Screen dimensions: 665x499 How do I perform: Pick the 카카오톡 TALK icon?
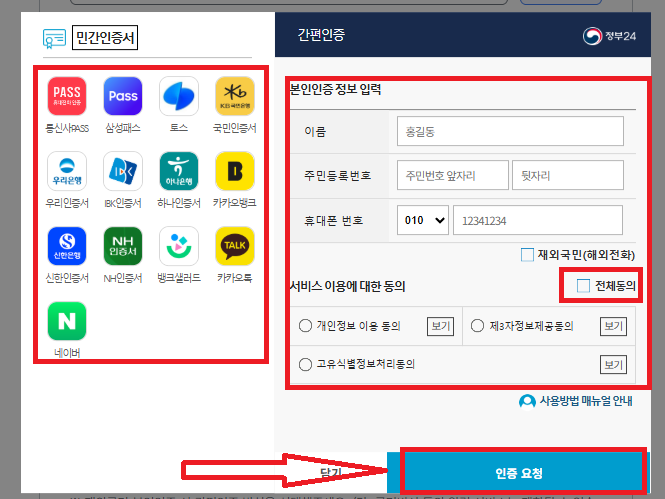235,246
